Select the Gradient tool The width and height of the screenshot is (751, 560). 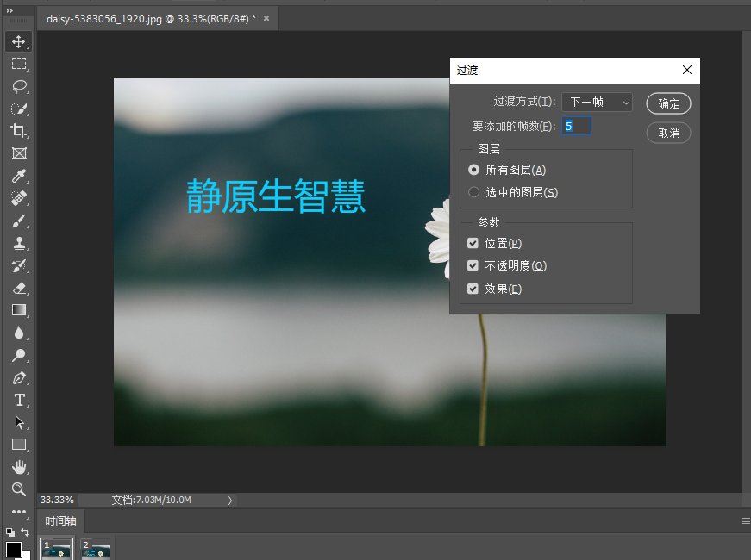click(x=19, y=310)
